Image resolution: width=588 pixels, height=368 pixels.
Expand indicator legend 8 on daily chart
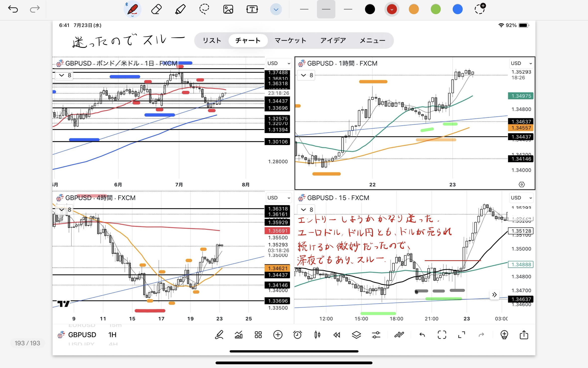point(64,75)
